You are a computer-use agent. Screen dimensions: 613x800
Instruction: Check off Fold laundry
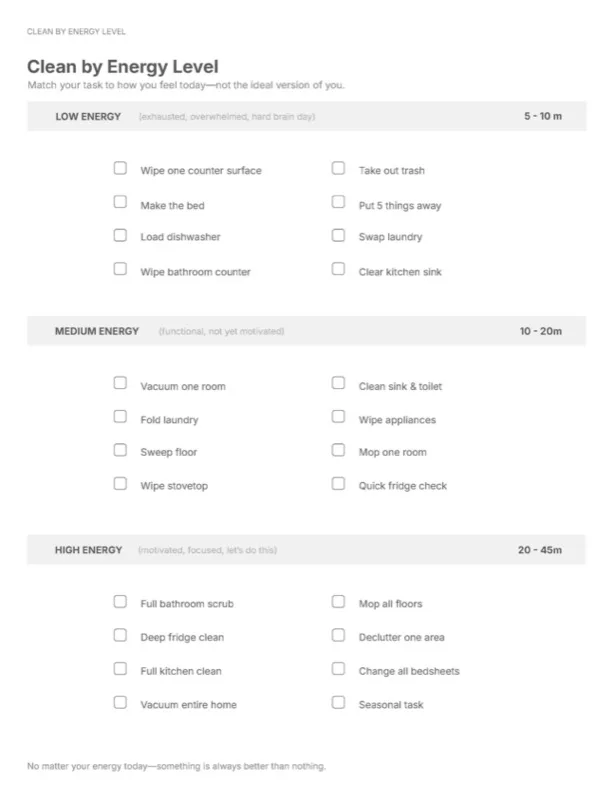coord(120,416)
